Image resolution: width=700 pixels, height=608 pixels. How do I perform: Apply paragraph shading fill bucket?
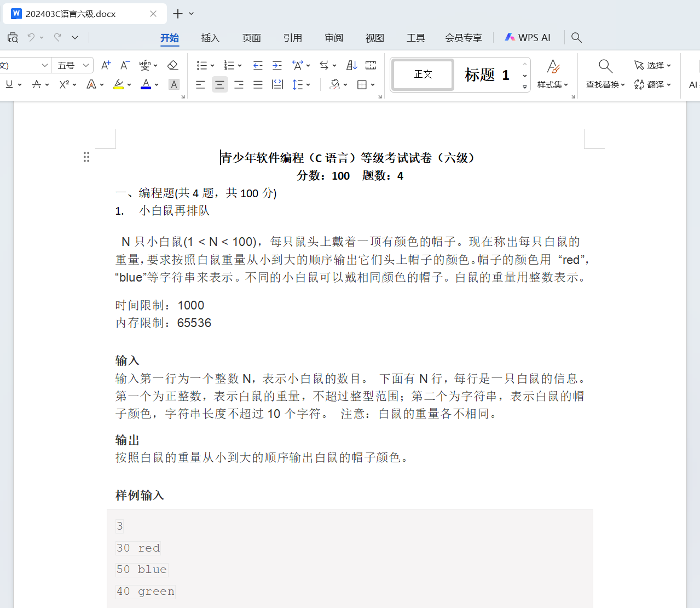tap(335, 84)
